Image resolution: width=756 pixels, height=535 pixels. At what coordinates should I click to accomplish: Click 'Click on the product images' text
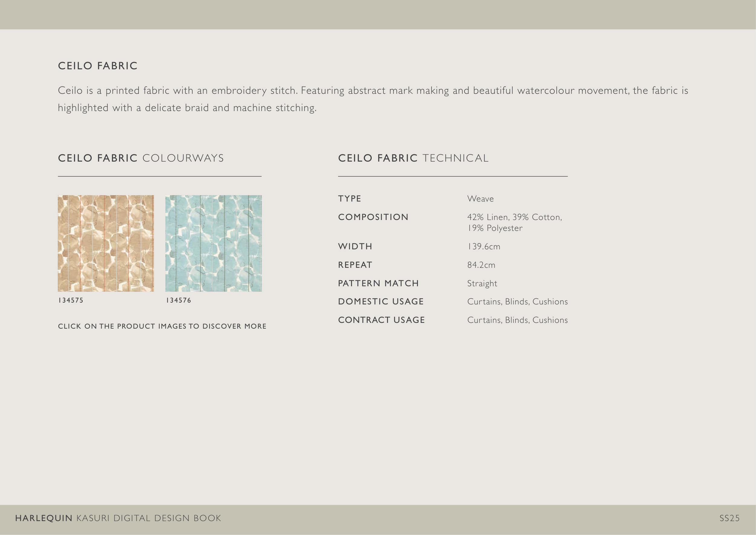162,326
